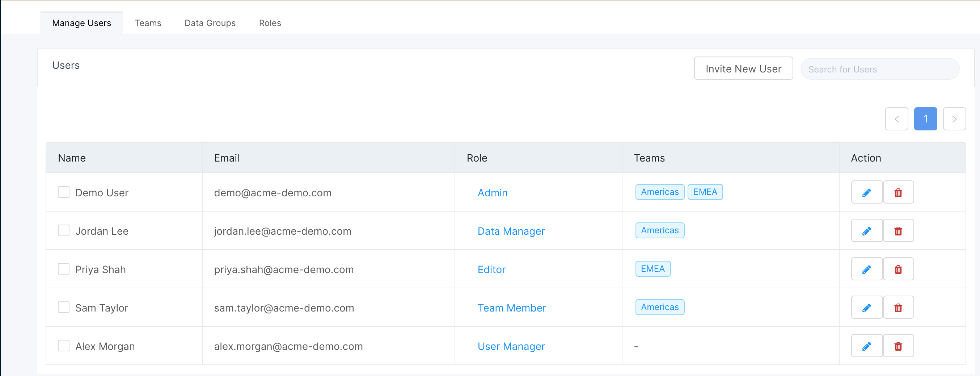Open the Editor role link
Viewport: 980px width, 376px height.
pyautogui.click(x=491, y=270)
